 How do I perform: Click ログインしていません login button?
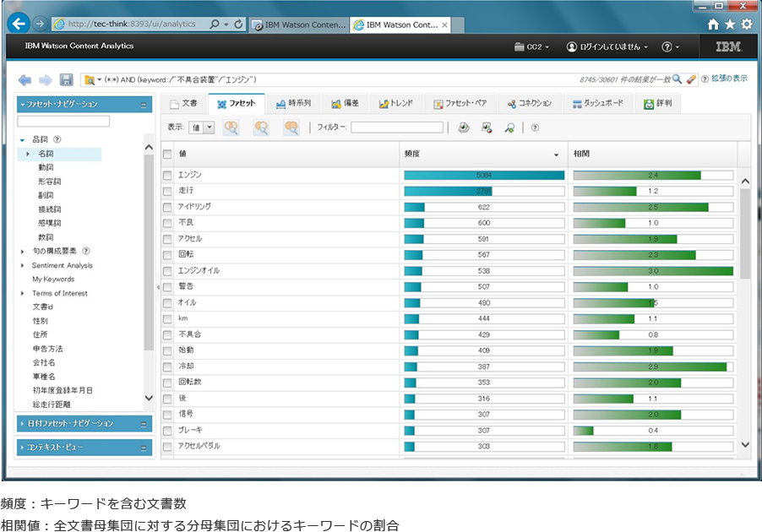(x=608, y=46)
